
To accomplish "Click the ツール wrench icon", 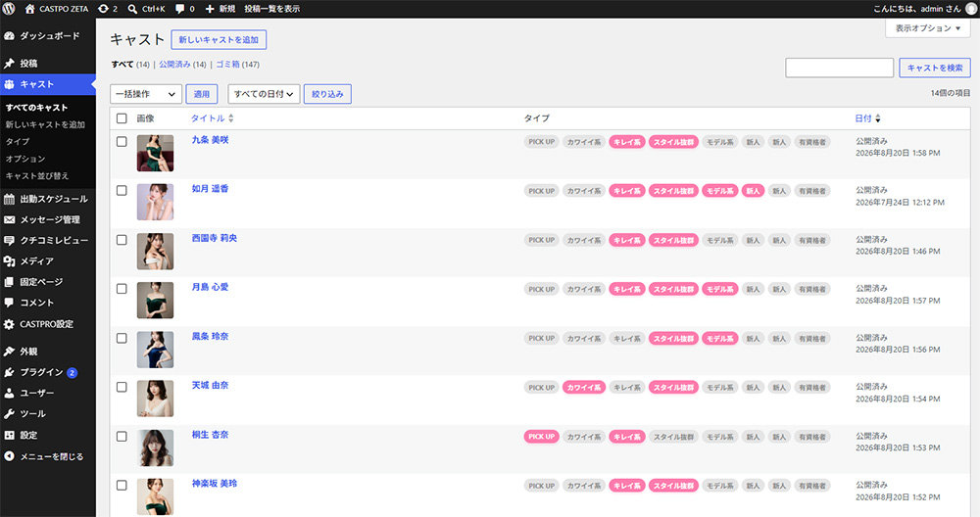I will [9, 414].
